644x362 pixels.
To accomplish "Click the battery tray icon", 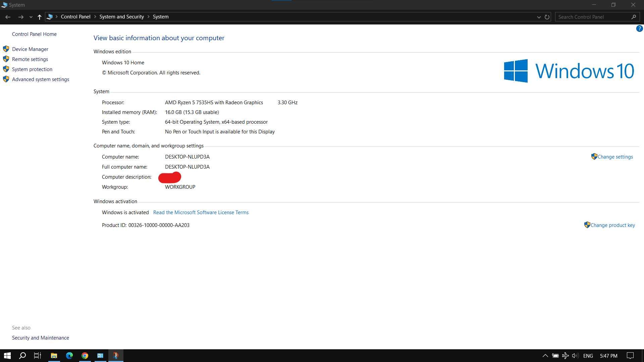I will pos(555,356).
